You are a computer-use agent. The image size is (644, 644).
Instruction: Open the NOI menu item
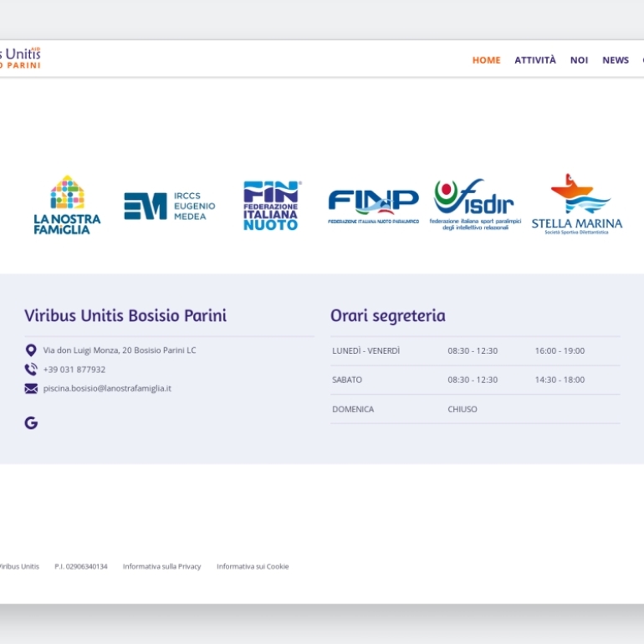pyautogui.click(x=579, y=60)
